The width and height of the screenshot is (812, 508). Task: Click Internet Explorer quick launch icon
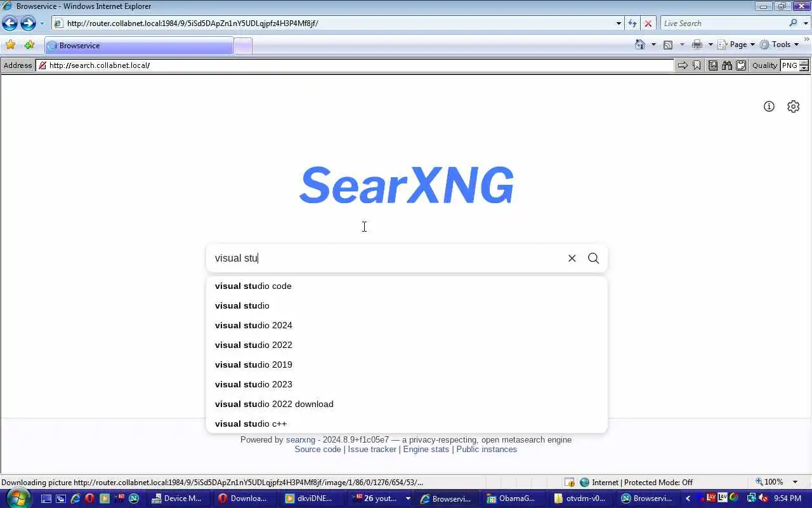75,498
